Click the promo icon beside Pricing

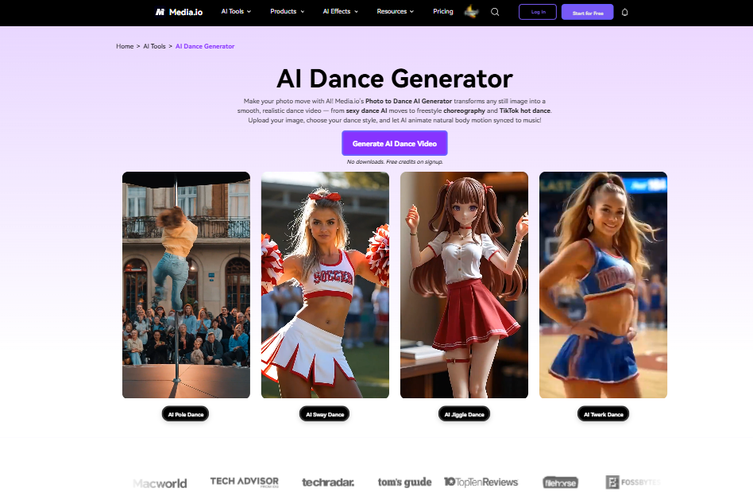point(471,12)
